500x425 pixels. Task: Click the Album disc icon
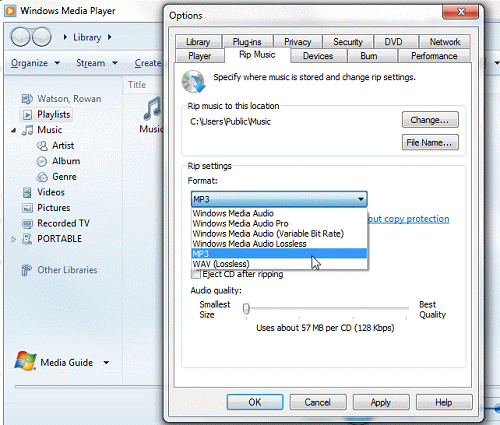(x=42, y=161)
